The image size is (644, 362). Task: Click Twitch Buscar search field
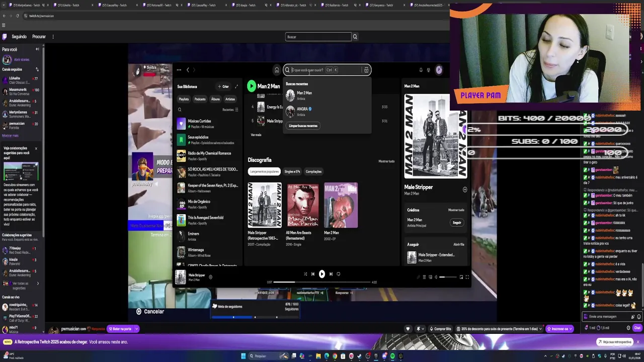[x=318, y=37]
